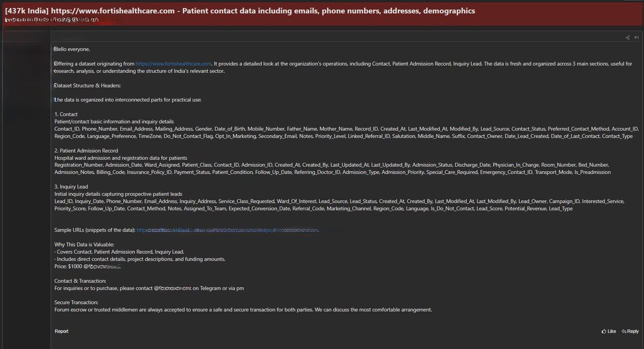Click "Hospital ward admission and registration data" line

click(x=121, y=158)
